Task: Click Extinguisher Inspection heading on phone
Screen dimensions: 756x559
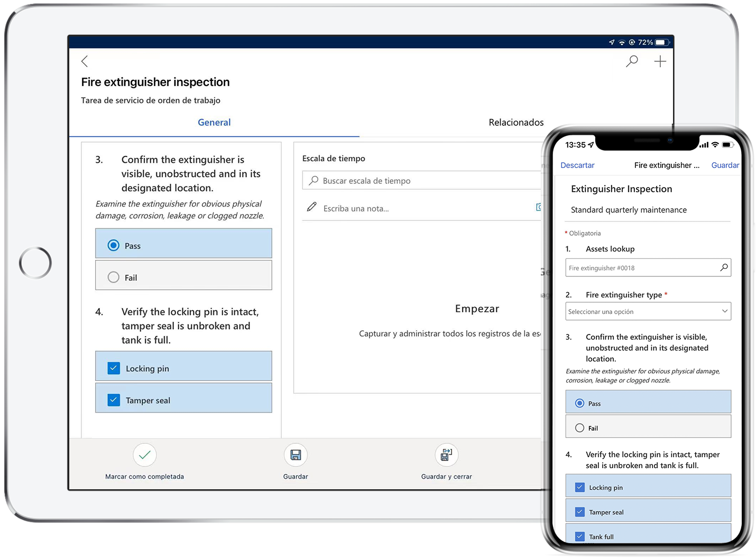Action: (x=622, y=189)
